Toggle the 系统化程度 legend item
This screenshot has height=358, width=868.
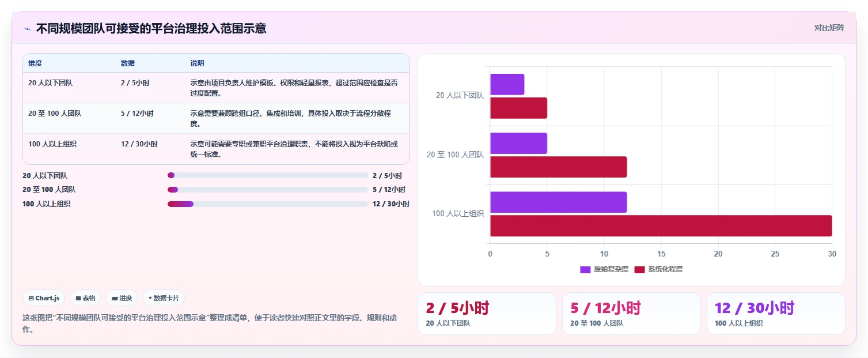click(x=658, y=269)
